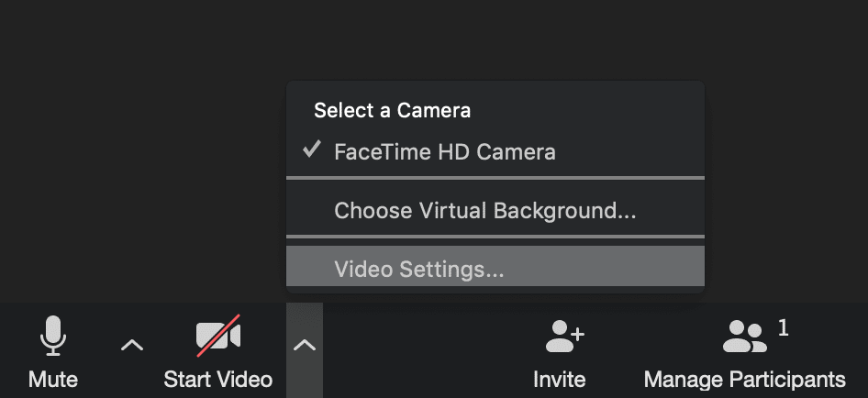Select FaceTime HD Camera from the menu
868x398 pixels.
click(x=445, y=151)
